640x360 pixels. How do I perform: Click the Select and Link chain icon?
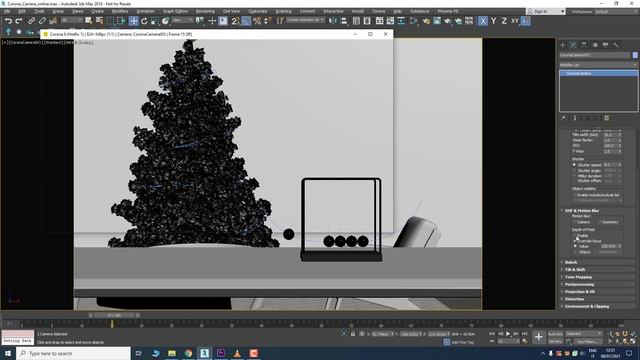pyautogui.click(x=31, y=20)
